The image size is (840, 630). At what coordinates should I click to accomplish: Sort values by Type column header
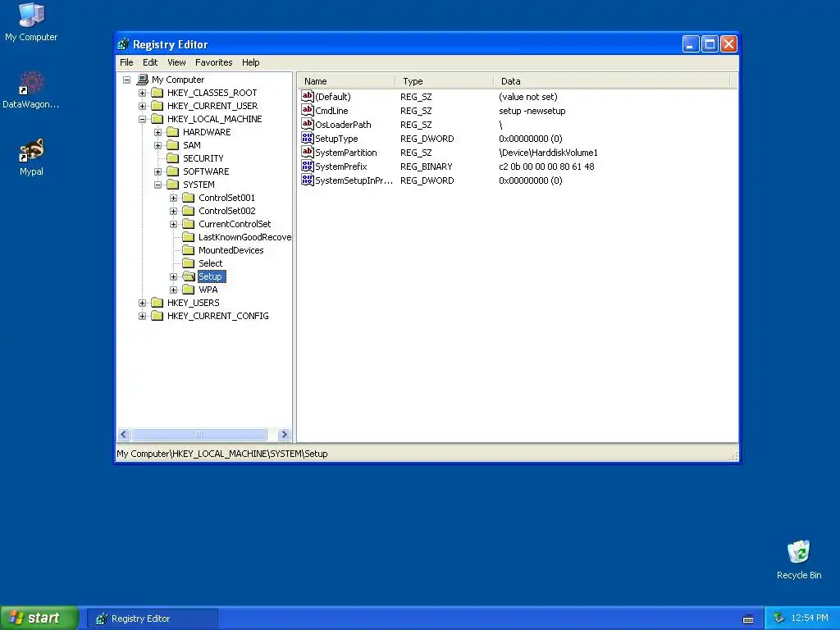click(445, 81)
